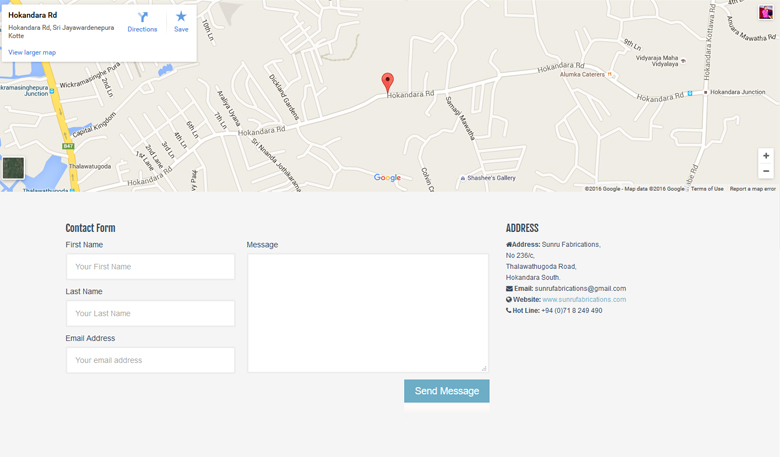The image size is (780, 457).
Task: Open the Google account avatar
Action: click(766, 12)
